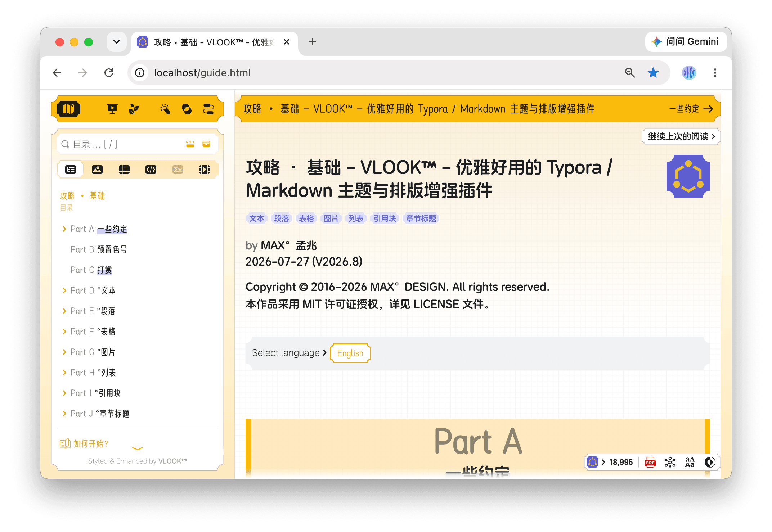The width and height of the screenshot is (772, 532).
Task: Go back in browser history
Action: tap(57, 73)
